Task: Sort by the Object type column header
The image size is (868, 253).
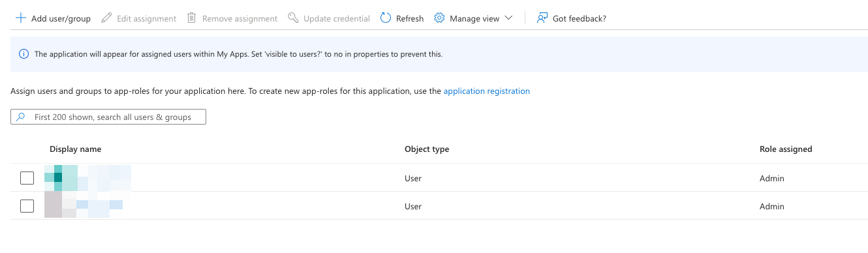Action: [x=427, y=149]
